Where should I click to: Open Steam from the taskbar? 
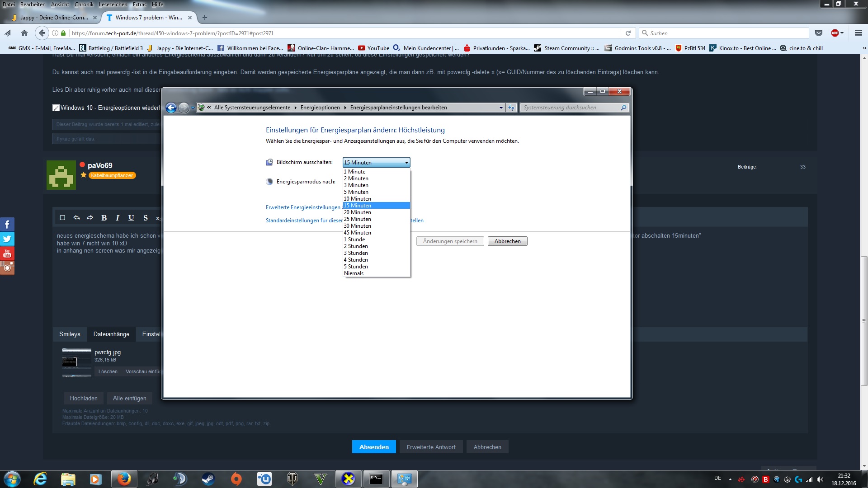pyautogui.click(x=208, y=479)
